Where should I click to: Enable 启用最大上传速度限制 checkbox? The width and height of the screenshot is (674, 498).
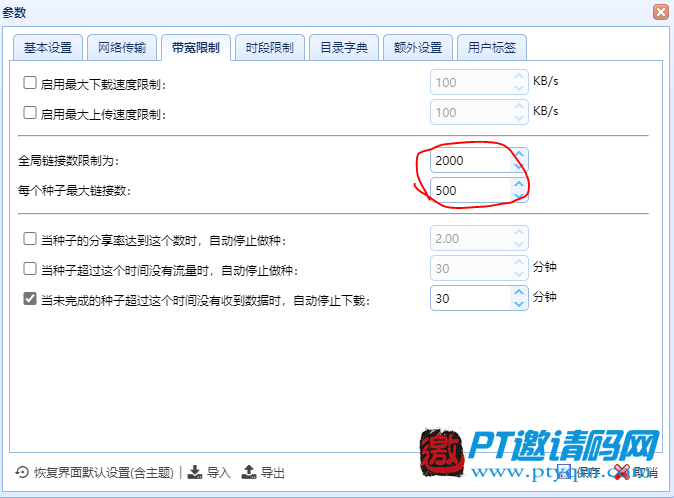click(x=30, y=113)
